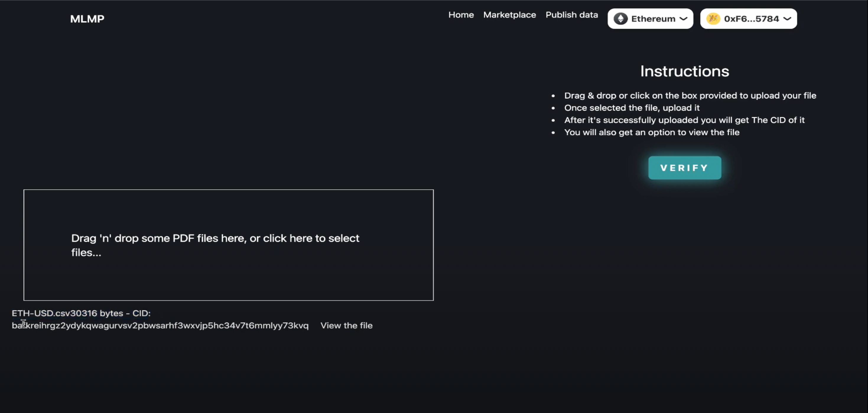
Task: Expand the Ethereum network chevron
Action: [683, 19]
